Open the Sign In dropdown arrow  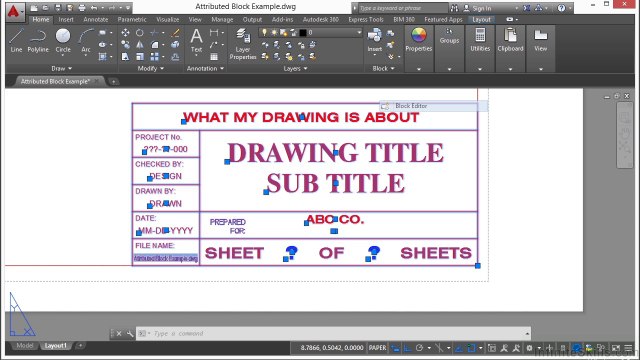click(x=517, y=8)
